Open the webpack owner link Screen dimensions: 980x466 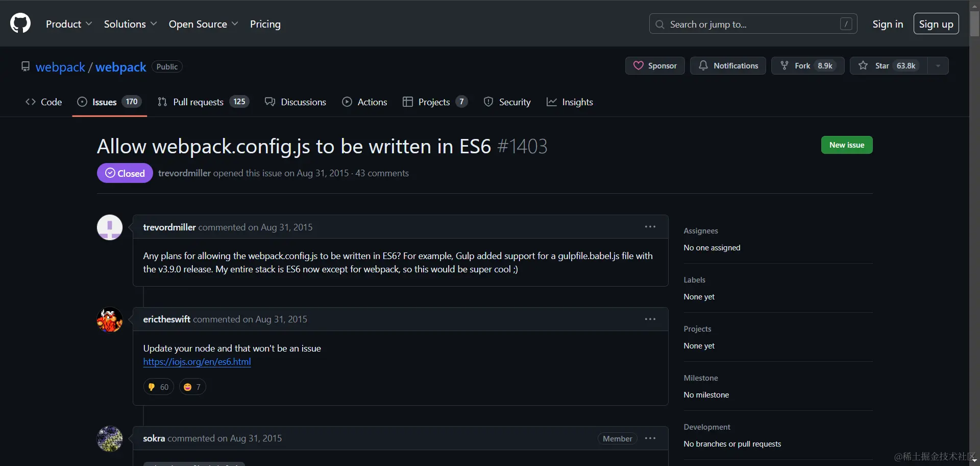click(60, 67)
